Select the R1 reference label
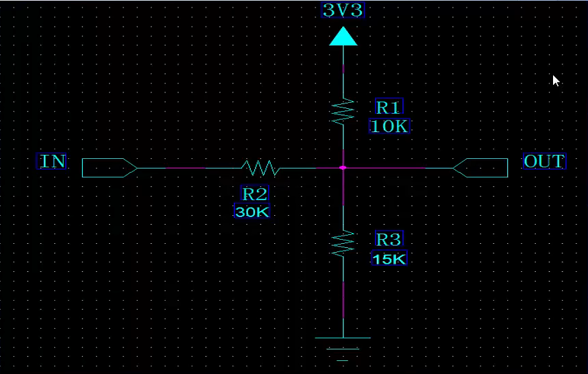The image size is (588, 374). 389,107
